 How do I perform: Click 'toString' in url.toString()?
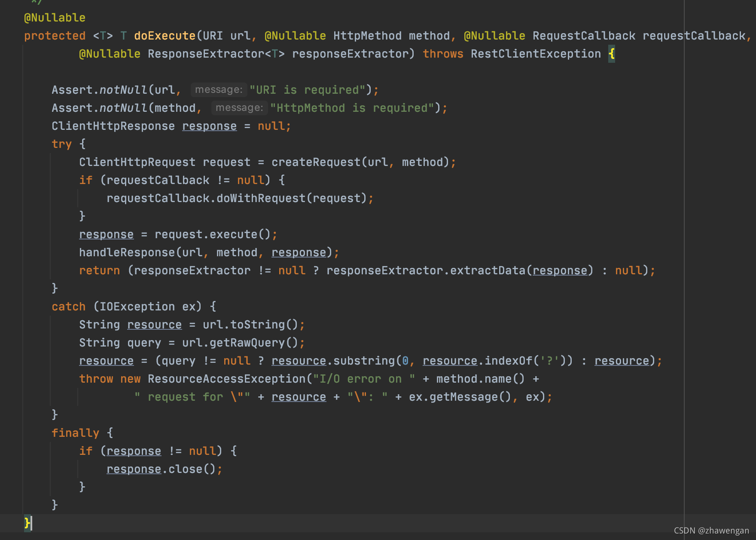[257, 325]
